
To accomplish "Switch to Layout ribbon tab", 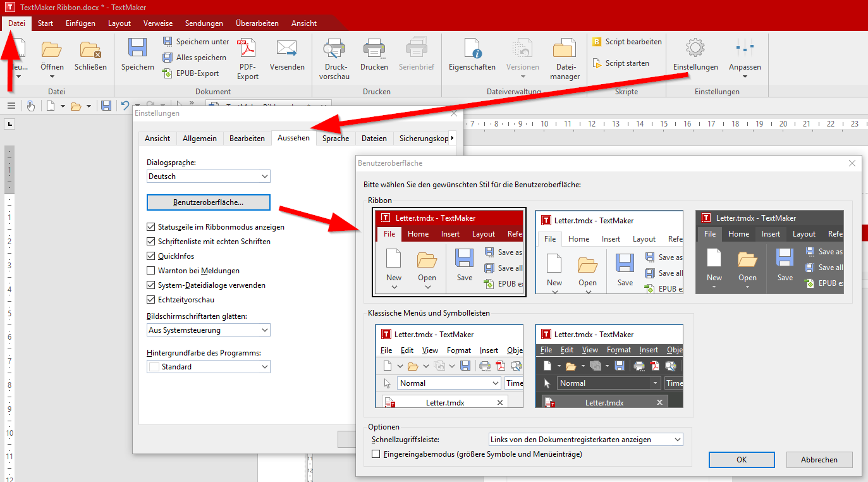I will (x=119, y=23).
